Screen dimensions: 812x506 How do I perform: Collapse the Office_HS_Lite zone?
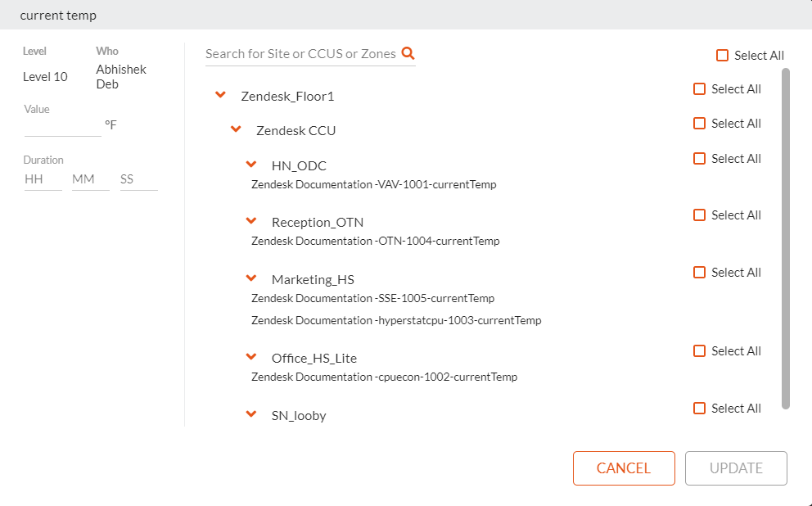tap(252, 356)
